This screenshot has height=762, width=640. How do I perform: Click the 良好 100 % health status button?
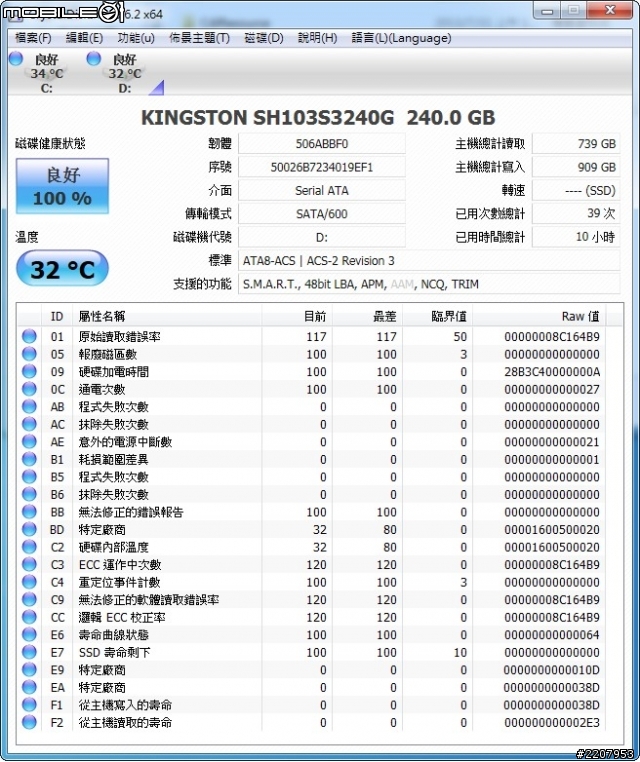point(62,186)
